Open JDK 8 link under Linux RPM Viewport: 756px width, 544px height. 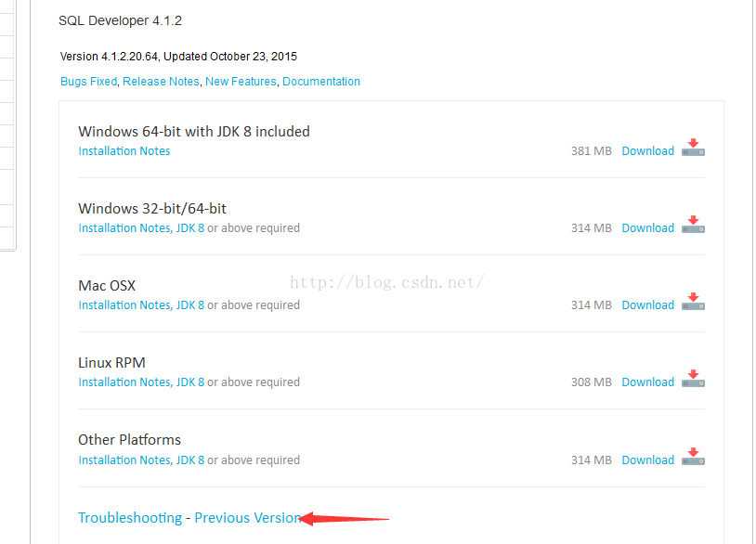pos(189,382)
